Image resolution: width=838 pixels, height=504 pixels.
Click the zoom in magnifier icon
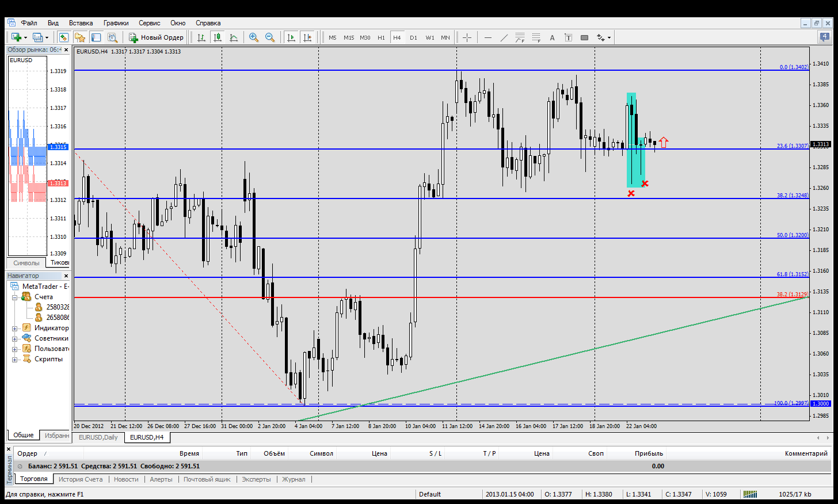click(253, 37)
